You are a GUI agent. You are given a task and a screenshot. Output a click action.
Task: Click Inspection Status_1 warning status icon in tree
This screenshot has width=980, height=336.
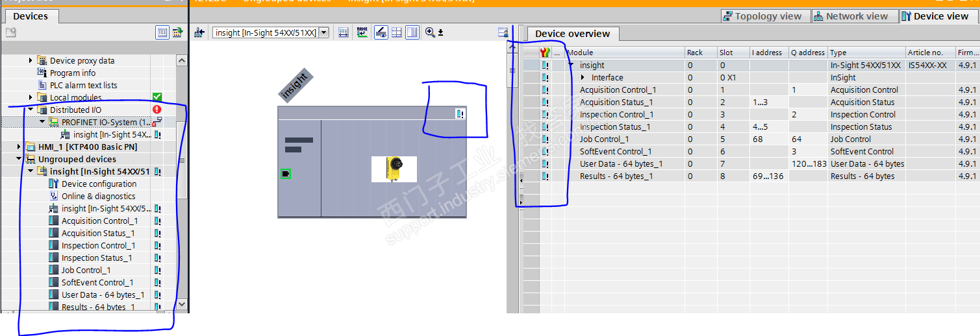tap(157, 258)
